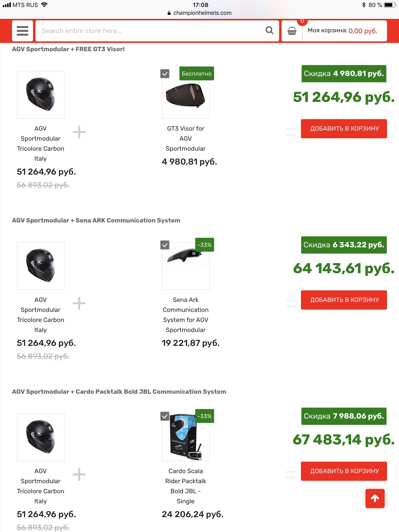Open the Sena Ark product image
This screenshot has width=399, height=532.
pyautogui.click(x=186, y=266)
